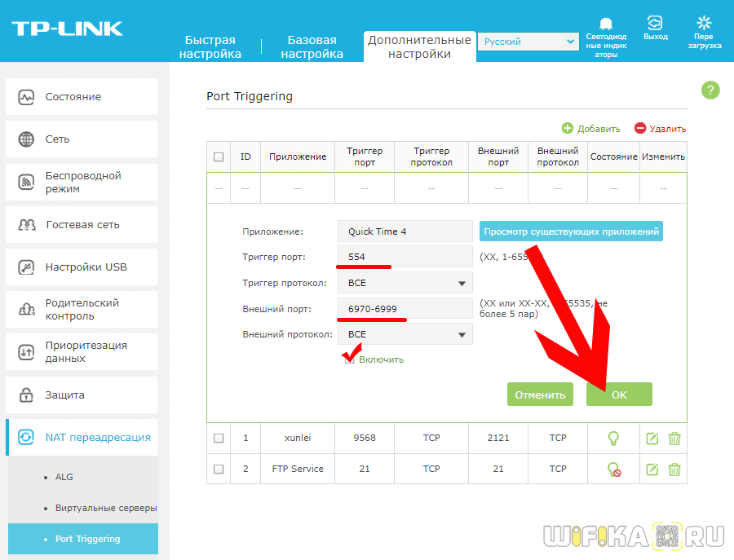
Task: Click Просмотр существующих приложений button
Action: tap(571, 231)
